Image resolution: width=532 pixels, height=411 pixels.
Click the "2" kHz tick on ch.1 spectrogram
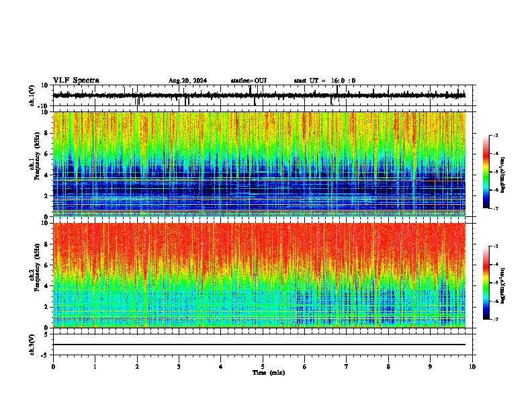[x=47, y=196]
